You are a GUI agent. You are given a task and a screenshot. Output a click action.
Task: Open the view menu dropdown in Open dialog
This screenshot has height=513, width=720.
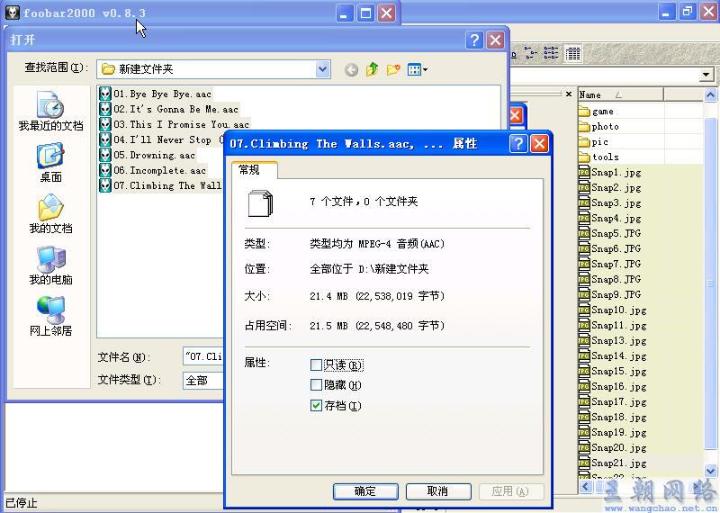coord(418,70)
